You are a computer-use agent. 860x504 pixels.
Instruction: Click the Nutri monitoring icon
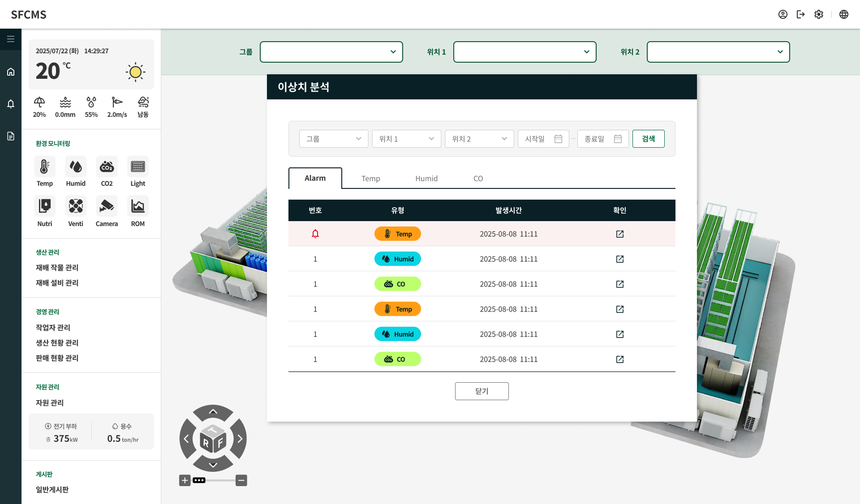pyautogui.click(x=44, y=206)
